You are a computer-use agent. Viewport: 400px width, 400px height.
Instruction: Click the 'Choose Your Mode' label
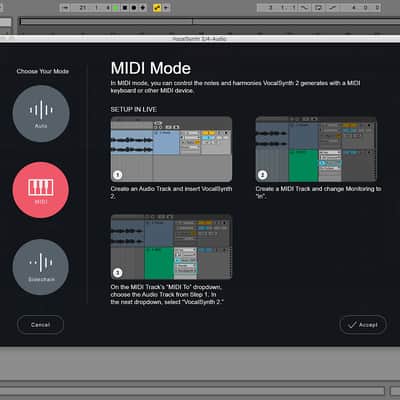pos(43,71)
